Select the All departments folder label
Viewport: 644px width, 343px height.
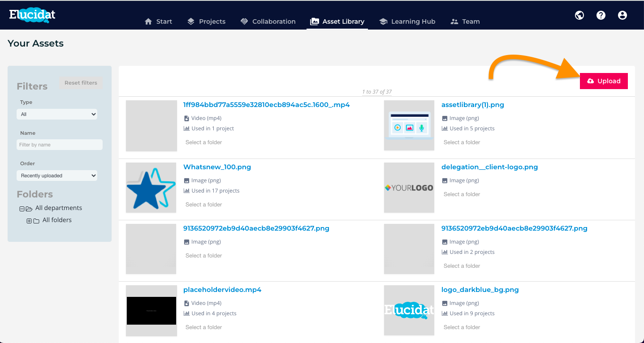[x=59, y=208]
